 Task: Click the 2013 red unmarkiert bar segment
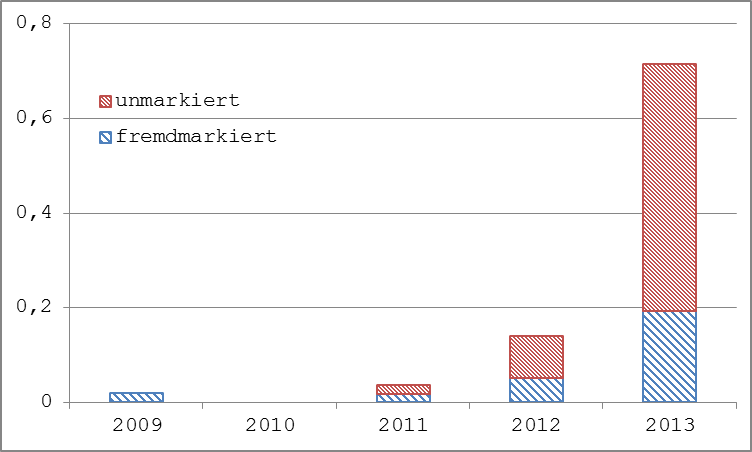(x=670, y=188)
